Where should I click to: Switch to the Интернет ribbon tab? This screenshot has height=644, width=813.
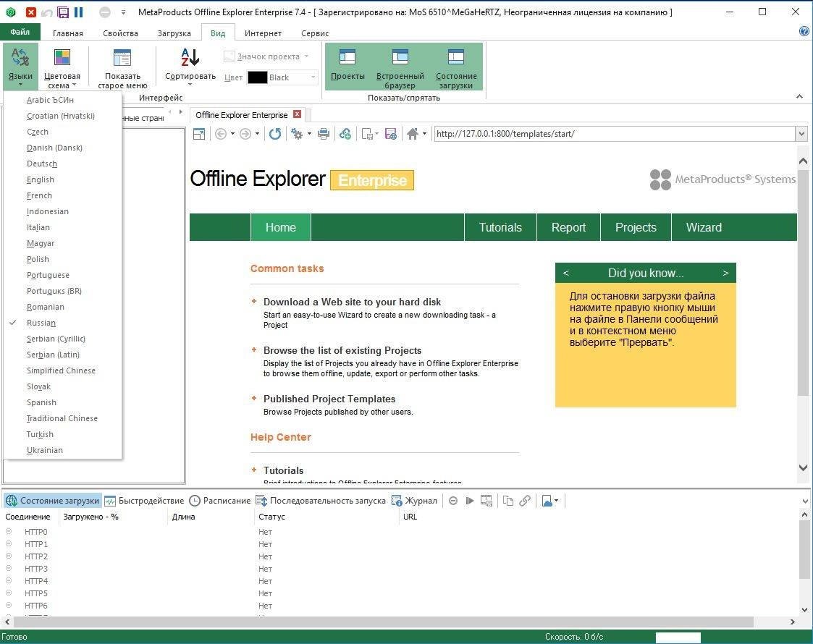(x=263, y=33)
